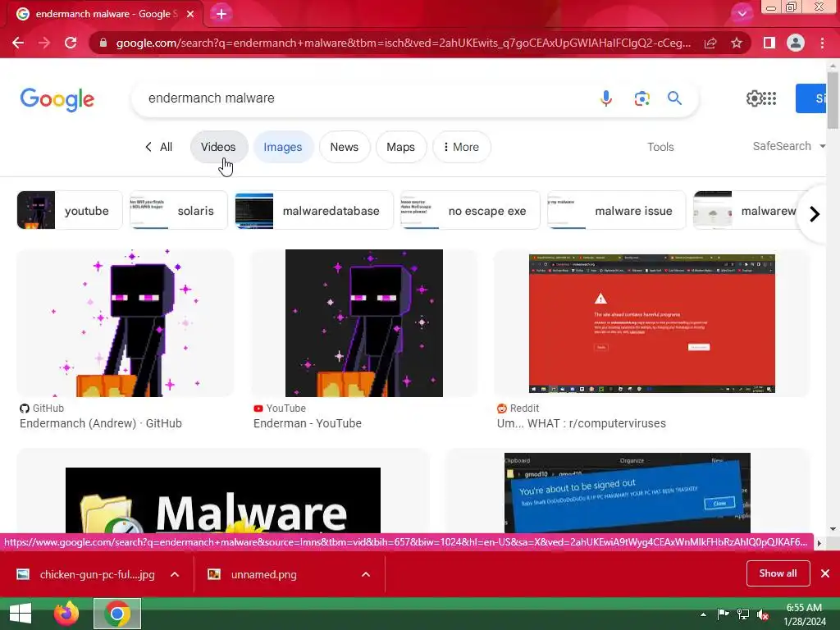Click the browser back arrow
Viewport: 840px width, 630px height.
18,43
